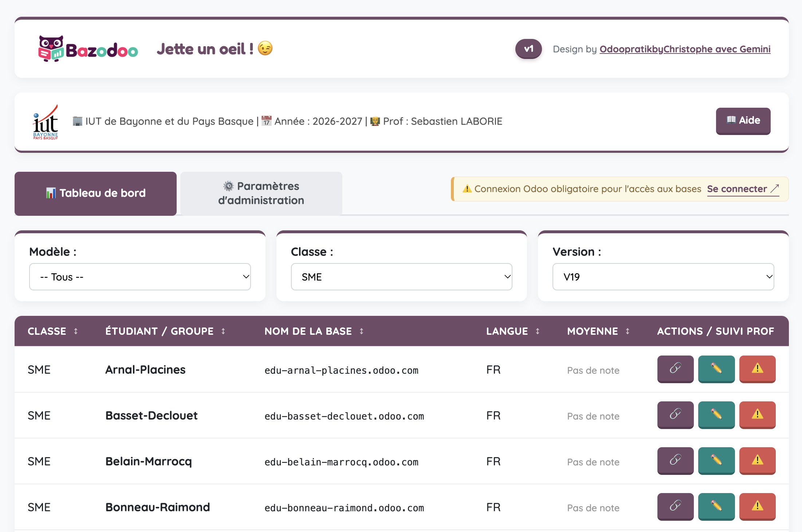Click the Aide help button
802x532 pixels.
pos(743,121)
